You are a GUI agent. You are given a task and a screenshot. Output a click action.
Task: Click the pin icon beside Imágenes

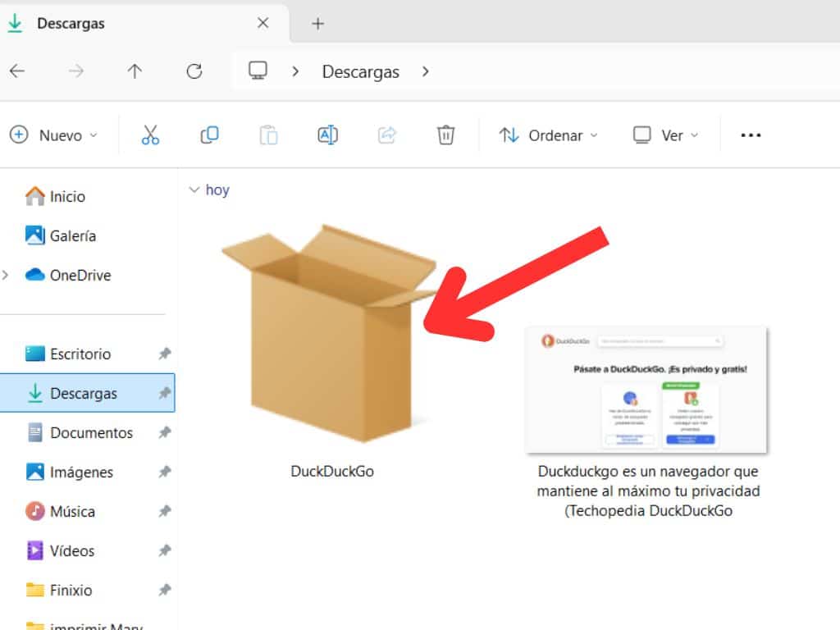[x=164, y=472]
